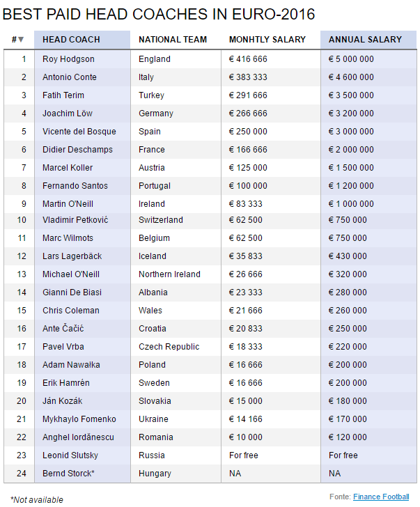Click Antonio Conte's name
420x507 pixels.
point(70,77)
